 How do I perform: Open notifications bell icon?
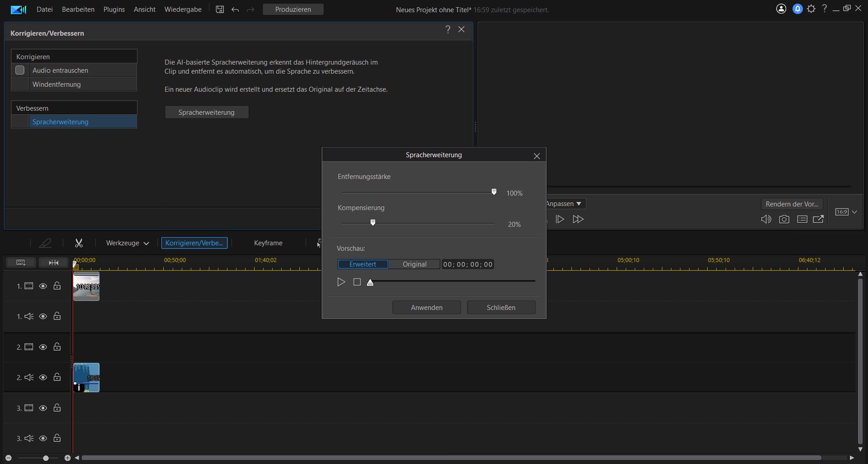pos(797,9)
